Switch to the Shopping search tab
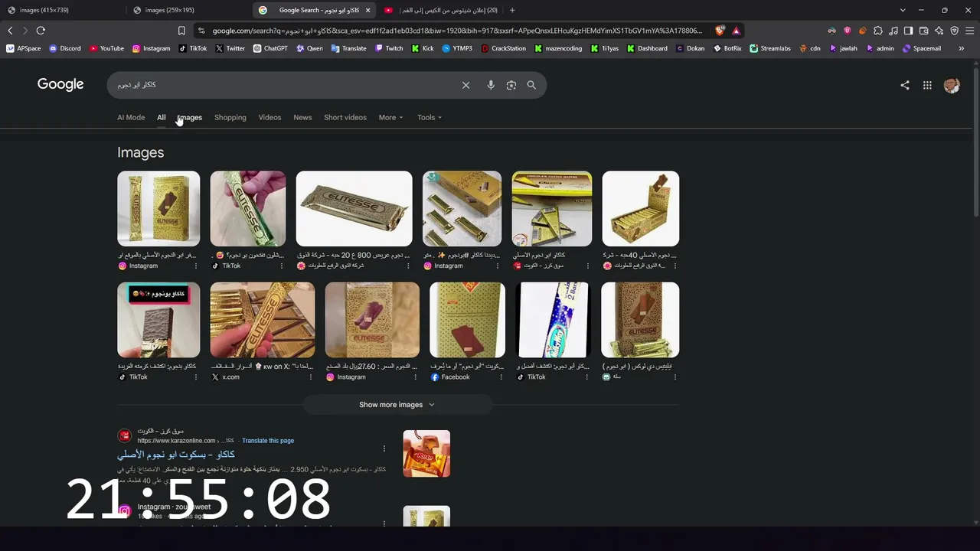Screen dimensions: 980x551 pyautogui.click(x=230, y=117)
